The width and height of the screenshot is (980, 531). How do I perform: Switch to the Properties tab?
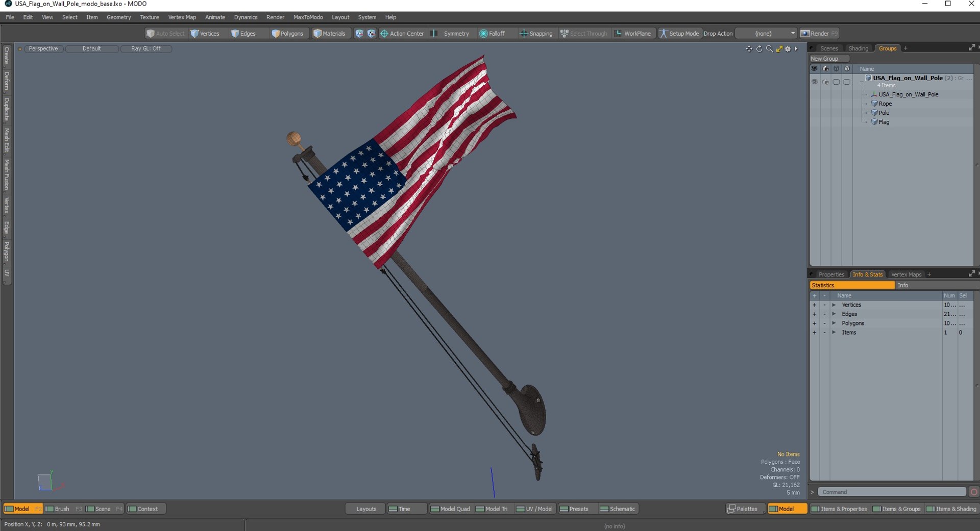click(x=831, y=274)
